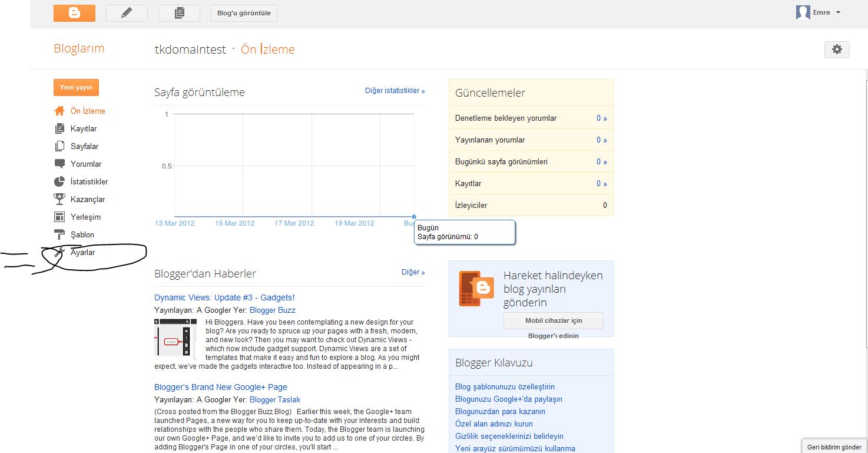This screenshot has width=868, height=453.
Task: Click the 17 Mar 2012 axis label
Action: [x=294, y=223]
